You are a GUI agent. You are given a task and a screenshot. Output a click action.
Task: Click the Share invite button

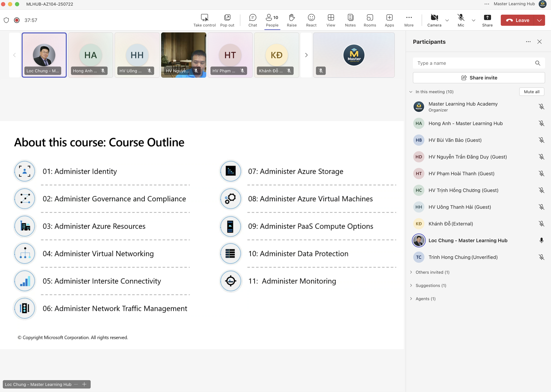(479, 78)
